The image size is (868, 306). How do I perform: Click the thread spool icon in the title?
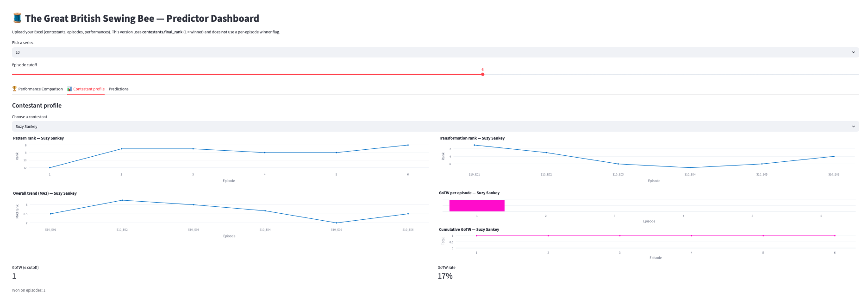[17, 18]
